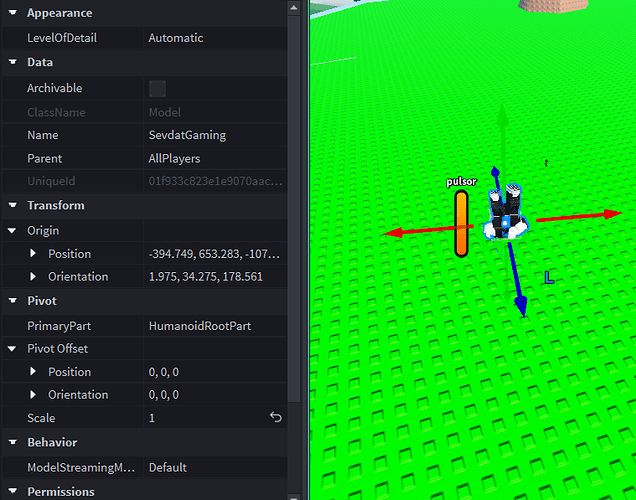
Task: Expand the Pivot Offset Orientation property
Action: [x=33, y=395]
